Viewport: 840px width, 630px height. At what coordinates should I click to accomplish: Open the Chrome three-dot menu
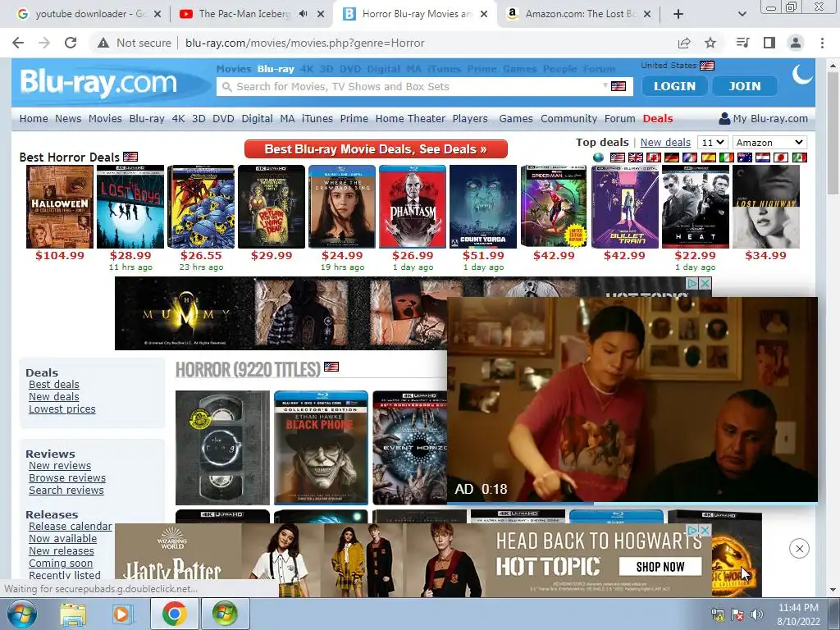[822, 43]
